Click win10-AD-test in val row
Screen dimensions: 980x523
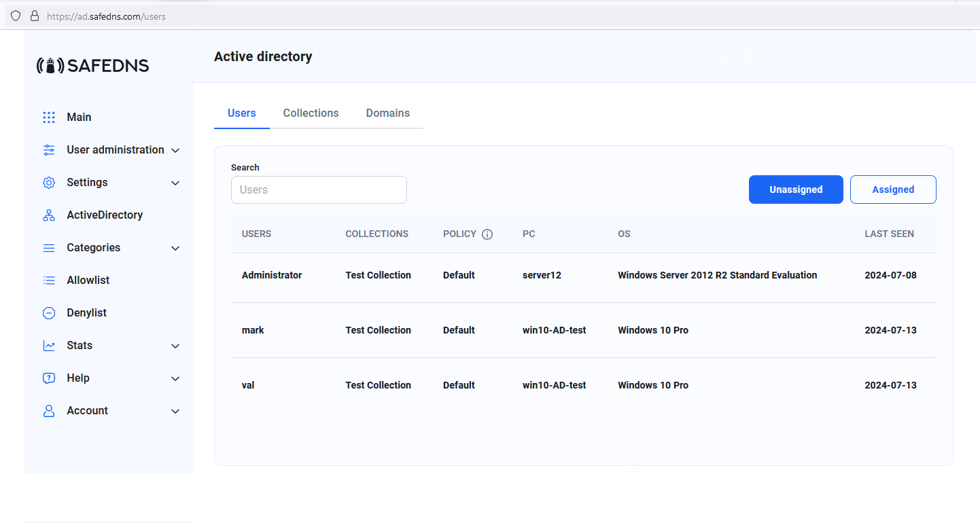(x=554, y=385)
